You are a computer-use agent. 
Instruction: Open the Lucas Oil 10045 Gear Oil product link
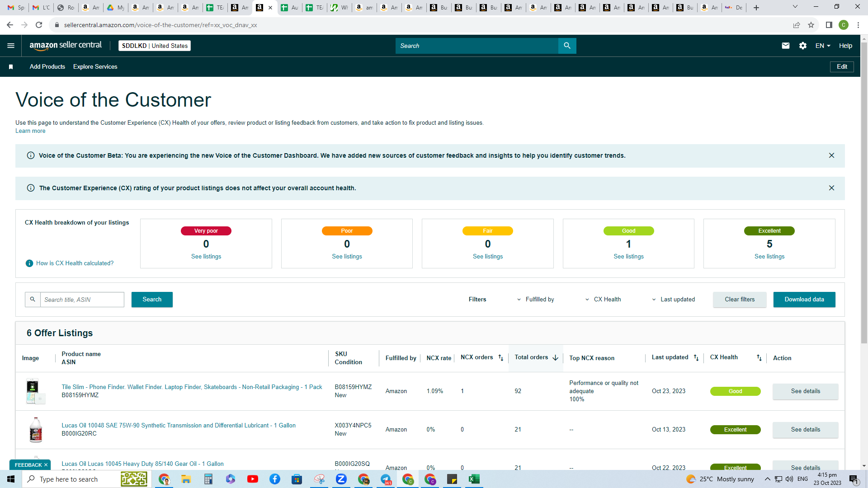coord(142,464)
